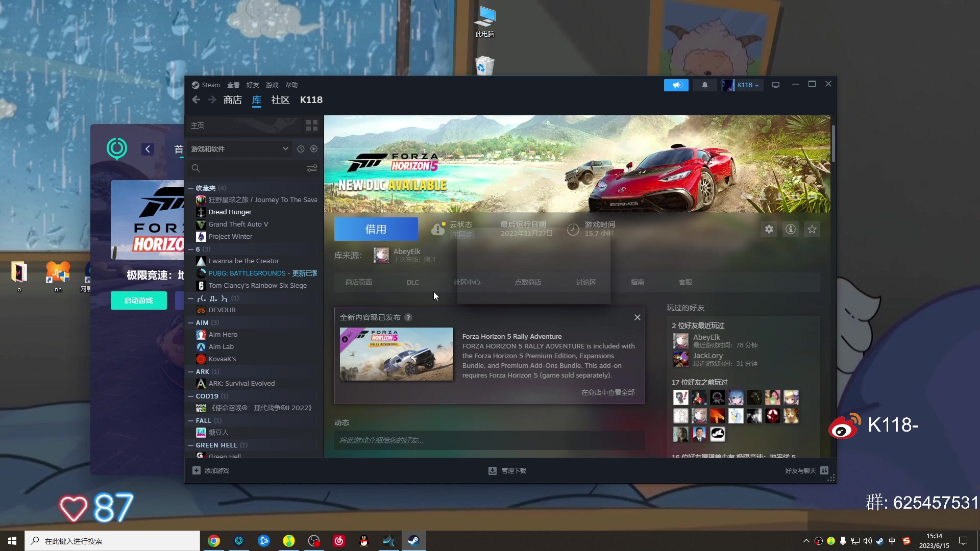Open the 商店页面 link
This screenshot has height=551, width=980.
tap(359, 282)
